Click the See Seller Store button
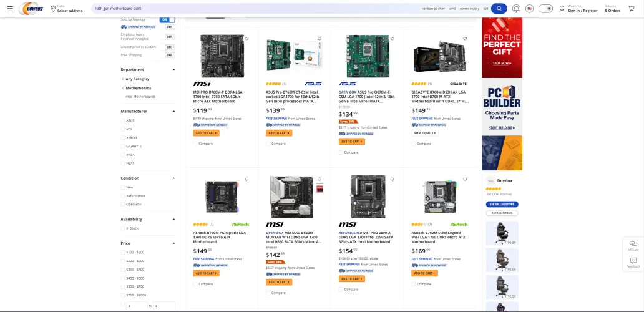 point(502,204)
